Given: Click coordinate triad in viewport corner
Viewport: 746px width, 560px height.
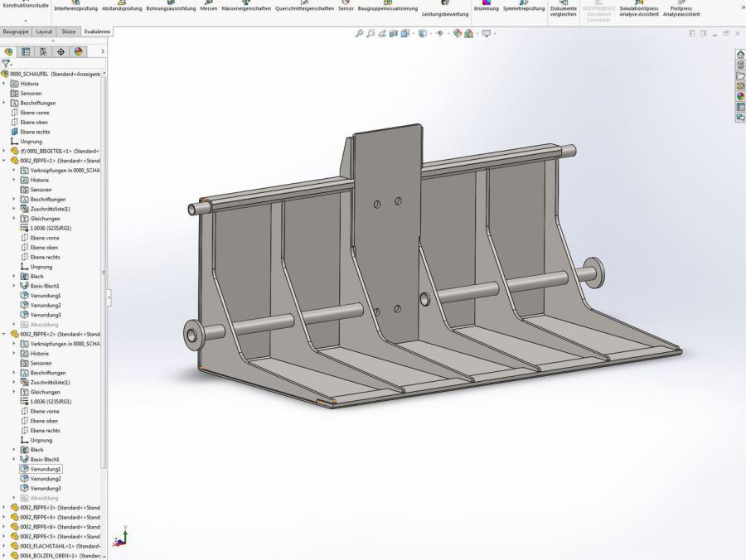Looking at the screenshot, I should (x=121, y=536).
